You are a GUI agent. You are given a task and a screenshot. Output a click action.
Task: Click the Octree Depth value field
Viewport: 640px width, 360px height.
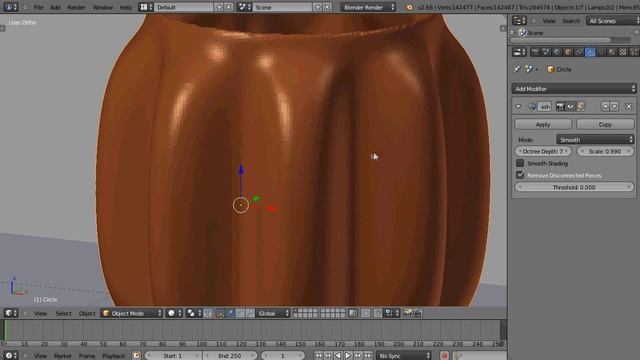(543, 151)
